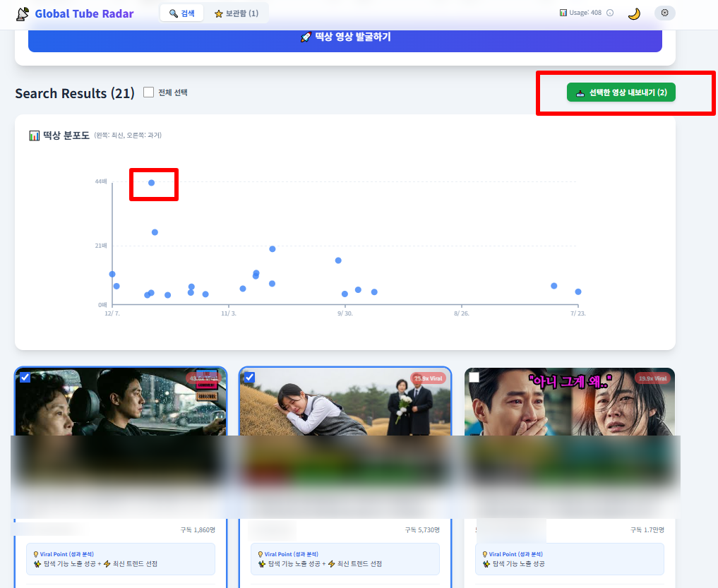Click the Global Tube Radar satellite logo
This screenshot has width=718, height=588.
point(23,13)
